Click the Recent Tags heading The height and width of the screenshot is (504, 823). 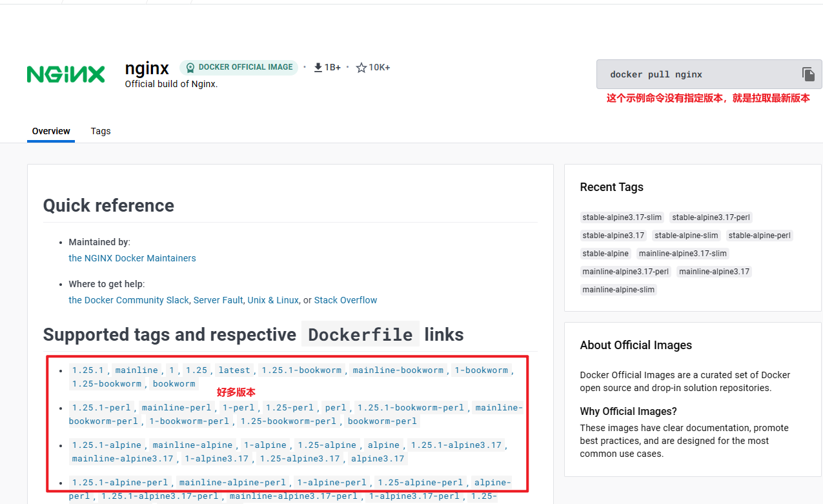pyautogui.click(x=612, y=187)
